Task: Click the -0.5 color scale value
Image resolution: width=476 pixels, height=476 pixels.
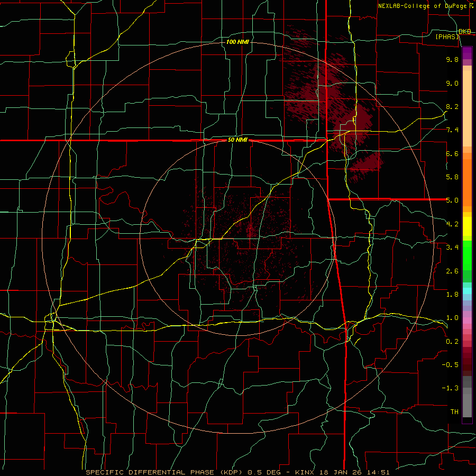Action: (x=450, y=365)
